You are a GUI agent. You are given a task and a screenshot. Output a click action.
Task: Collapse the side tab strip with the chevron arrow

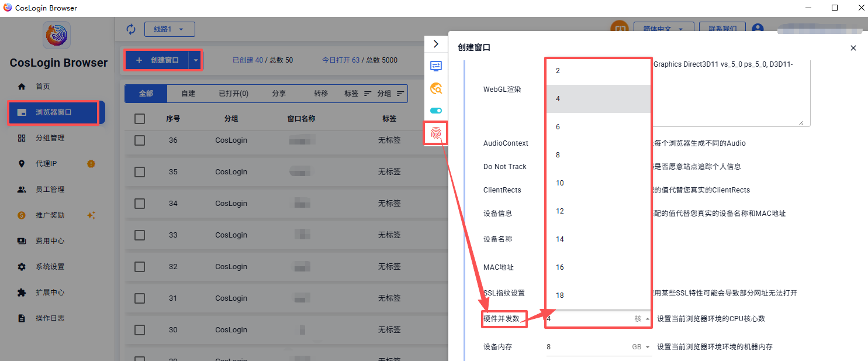tap(436, 44)
